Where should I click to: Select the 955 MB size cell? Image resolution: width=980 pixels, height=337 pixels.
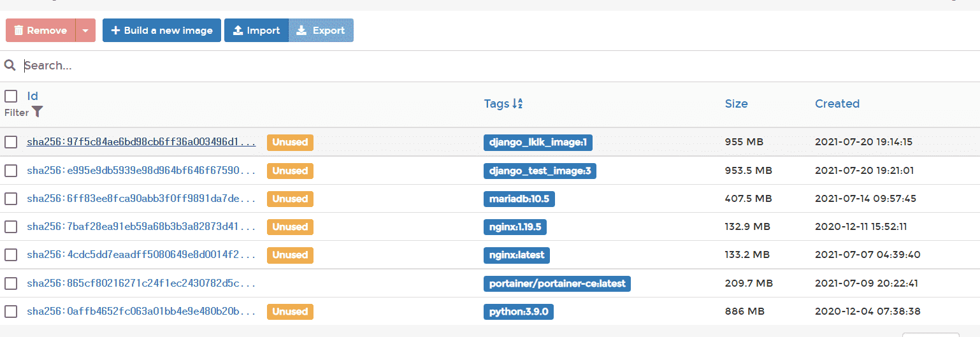744,142
